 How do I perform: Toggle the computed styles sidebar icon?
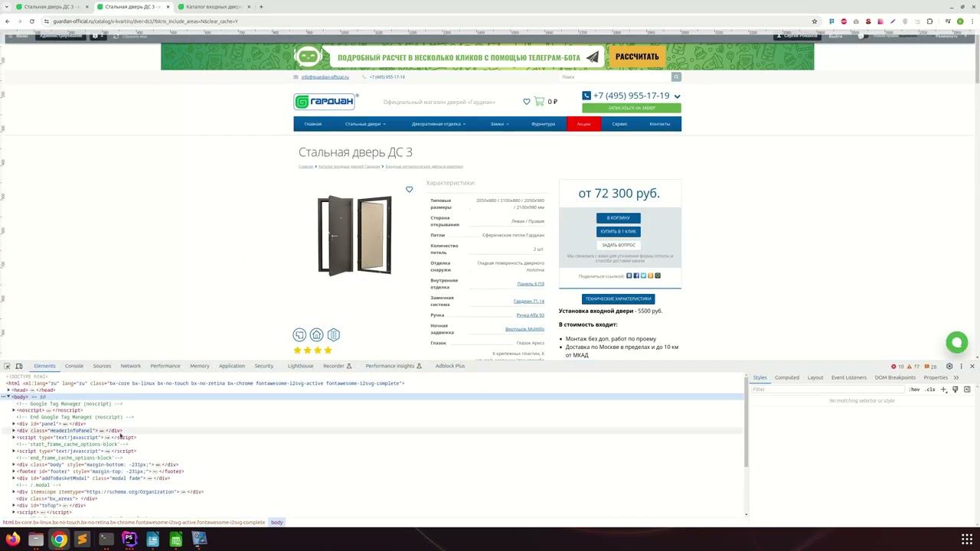pyautogui.click(x=967, y=390)
